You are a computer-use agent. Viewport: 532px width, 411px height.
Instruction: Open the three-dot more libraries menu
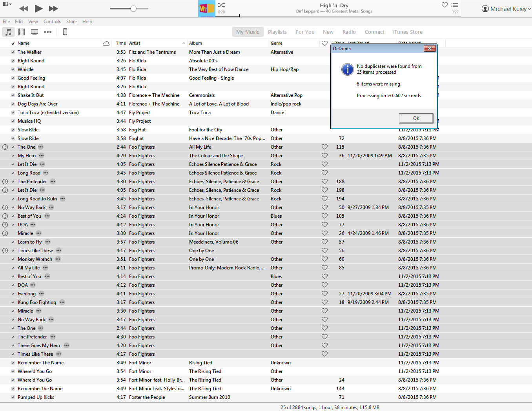click(x=47, y=32)
